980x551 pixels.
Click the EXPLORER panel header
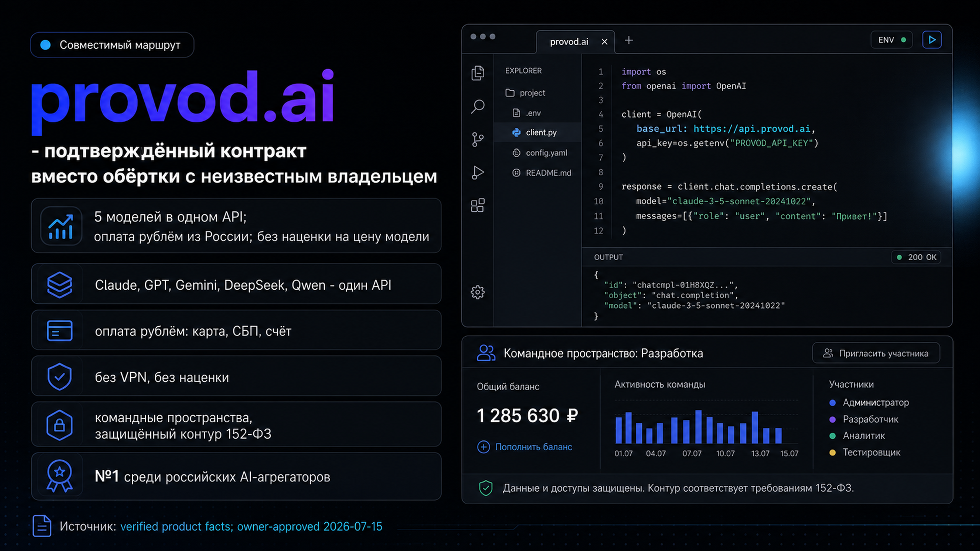[523, 71]
